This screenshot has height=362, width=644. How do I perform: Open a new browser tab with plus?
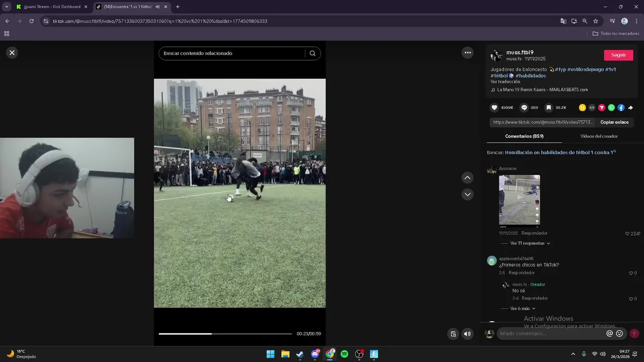tap(178, 7)
